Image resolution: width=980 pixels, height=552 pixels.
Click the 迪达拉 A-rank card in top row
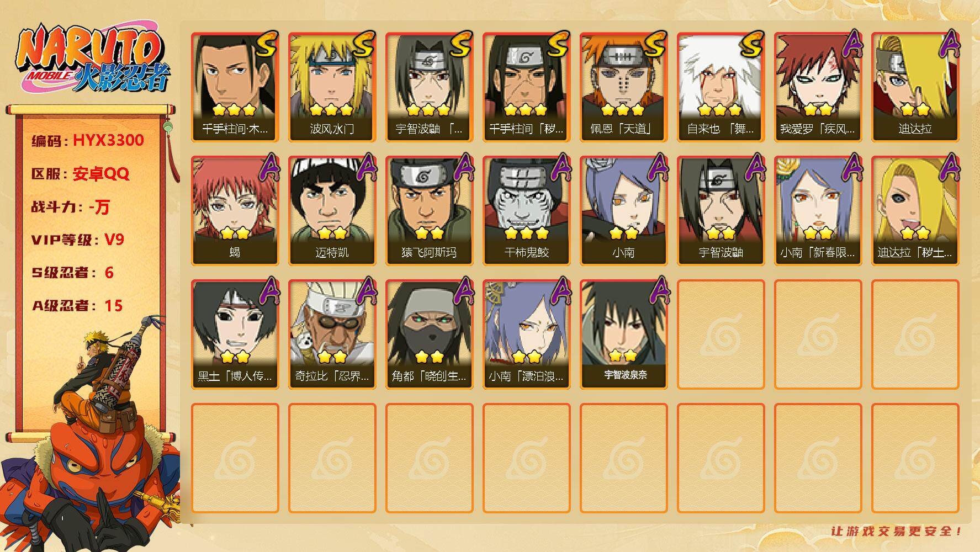click(x=915, y=87)
